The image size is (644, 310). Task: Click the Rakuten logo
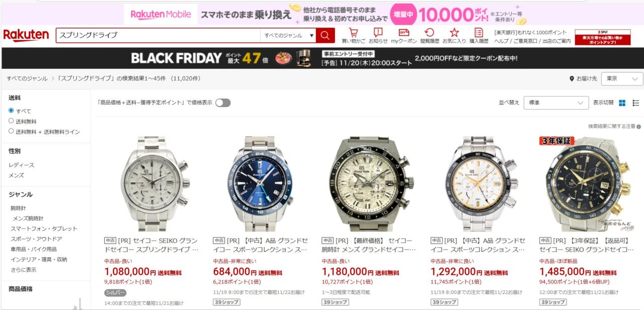click(x=26, y=35)
